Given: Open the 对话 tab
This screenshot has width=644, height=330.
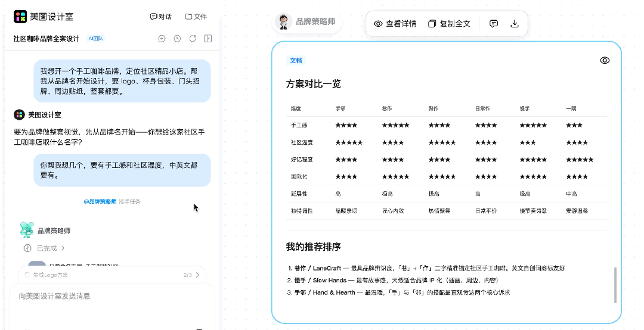Looking at the screenshot, I should pos(161,17).
